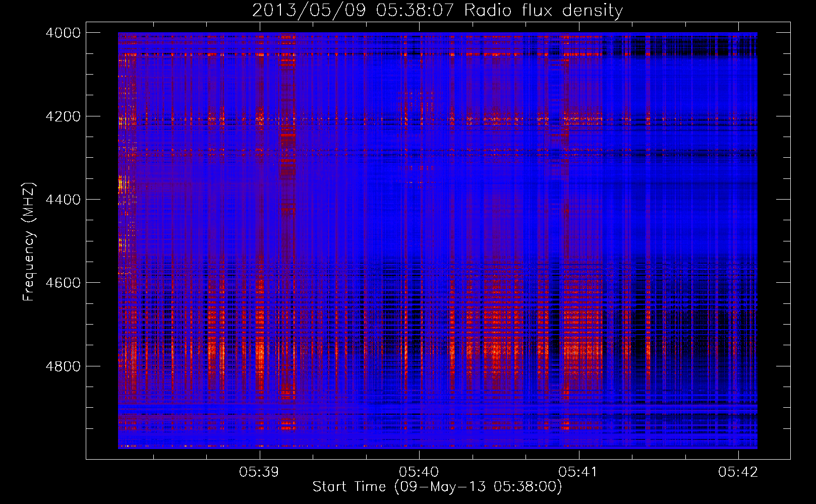This screenshot has height=504, width=816.
Task: Select the "Frequency (MHZ)" axis label
Action: point(29,242)
